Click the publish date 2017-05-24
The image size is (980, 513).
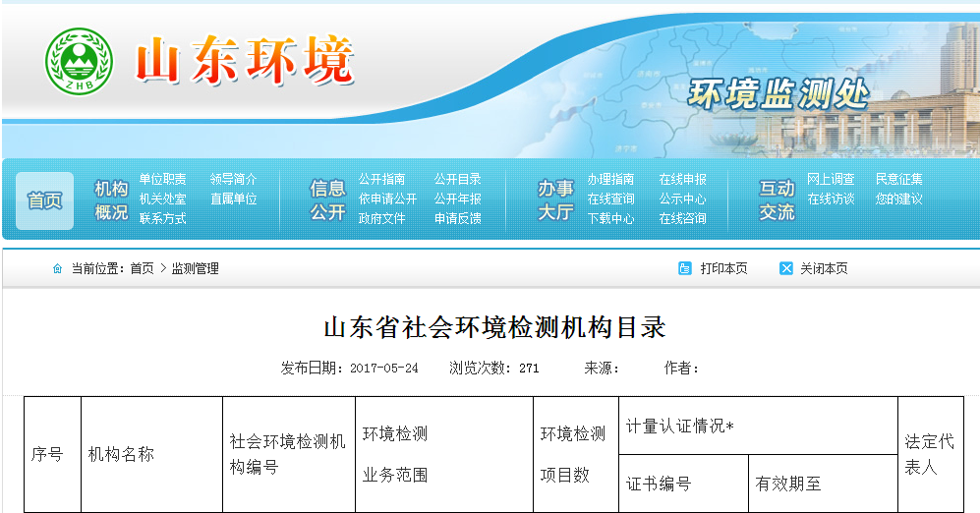click(383, 368)
